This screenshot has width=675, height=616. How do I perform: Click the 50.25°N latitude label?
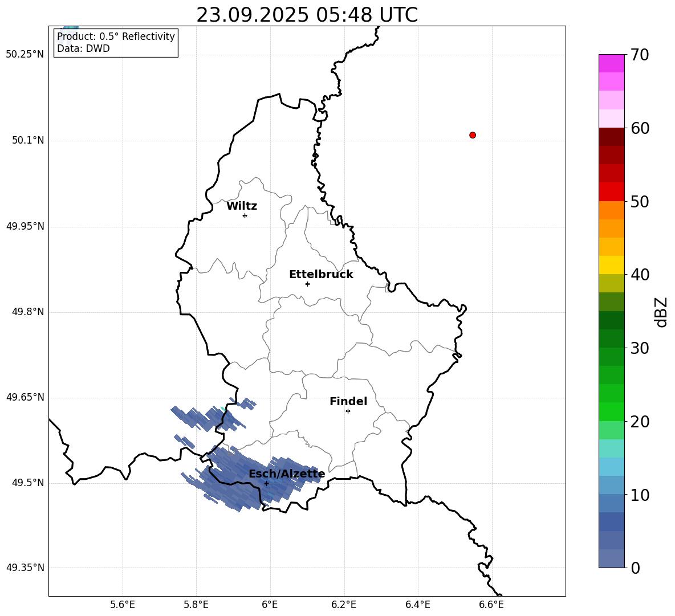click(25, 55)
